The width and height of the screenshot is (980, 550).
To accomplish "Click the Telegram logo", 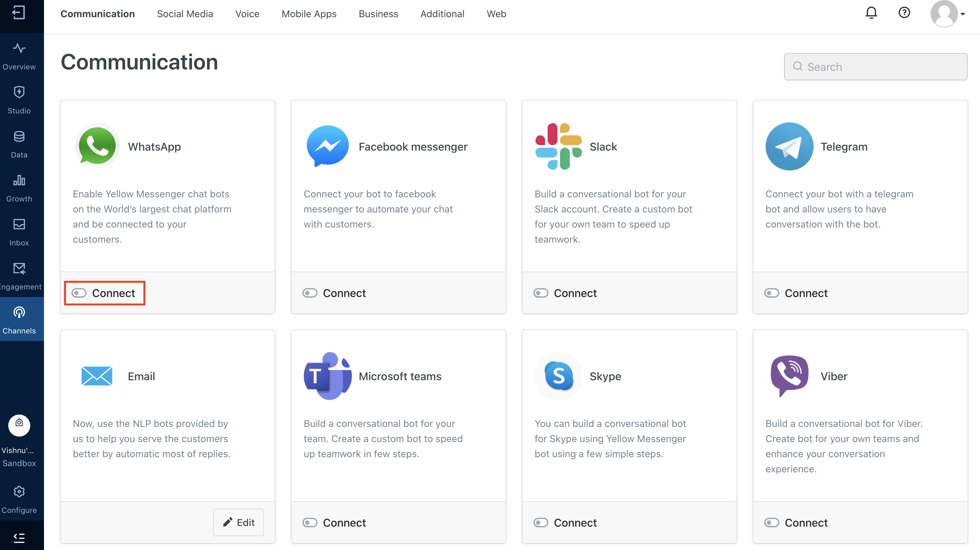I will pos(789,146).
